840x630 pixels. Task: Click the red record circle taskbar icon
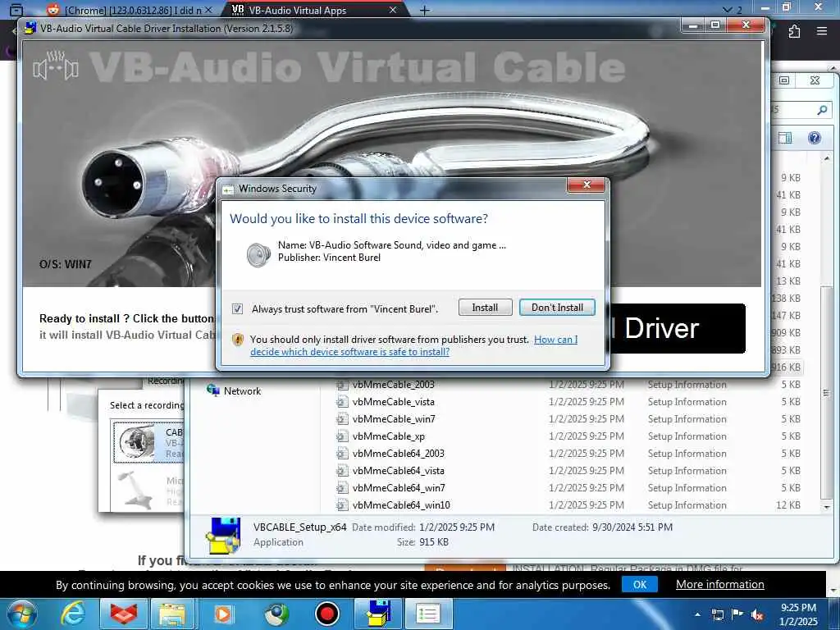point(326,614)
